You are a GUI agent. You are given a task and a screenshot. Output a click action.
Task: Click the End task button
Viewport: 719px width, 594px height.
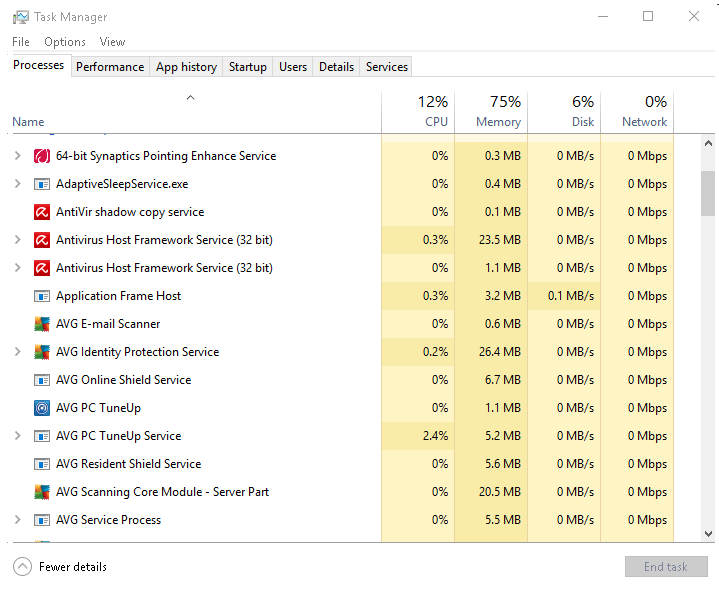click(x=665, y=567)
